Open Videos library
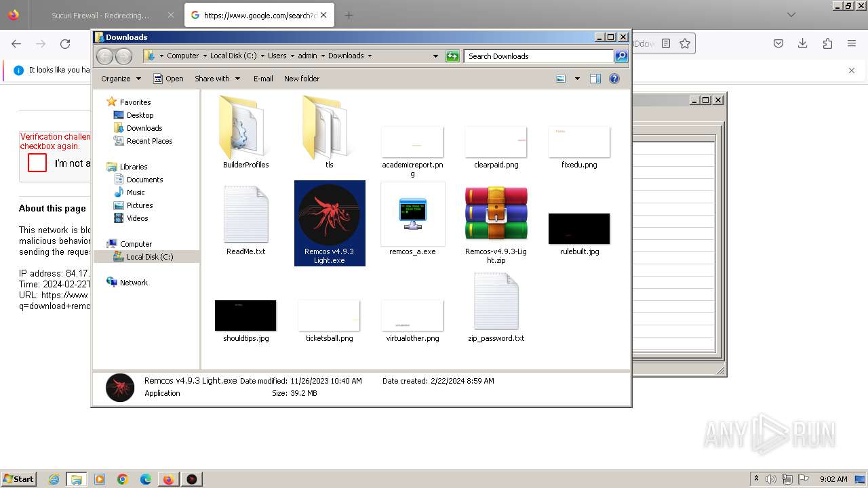Viewport: 868px width, 488px height. [137, 218]
